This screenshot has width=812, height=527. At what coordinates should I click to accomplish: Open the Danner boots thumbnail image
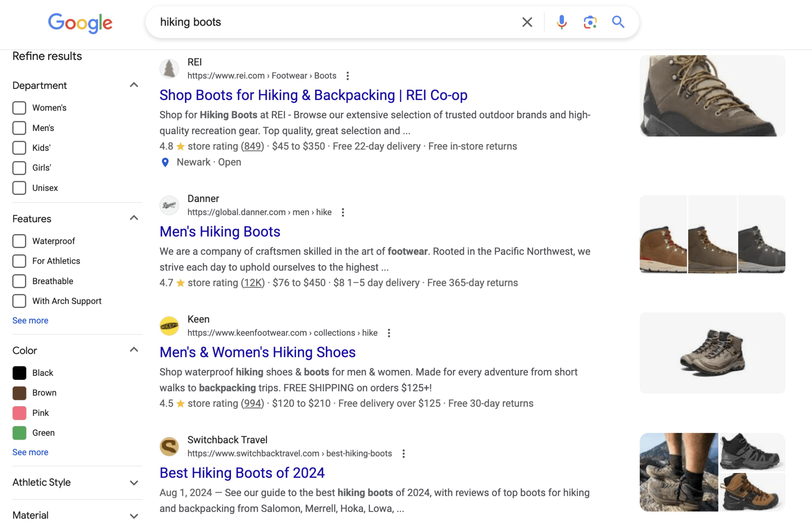[x=712, y=234]
